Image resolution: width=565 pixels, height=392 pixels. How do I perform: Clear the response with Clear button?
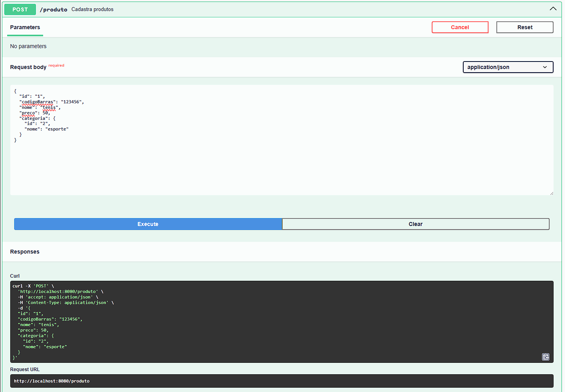416,224
